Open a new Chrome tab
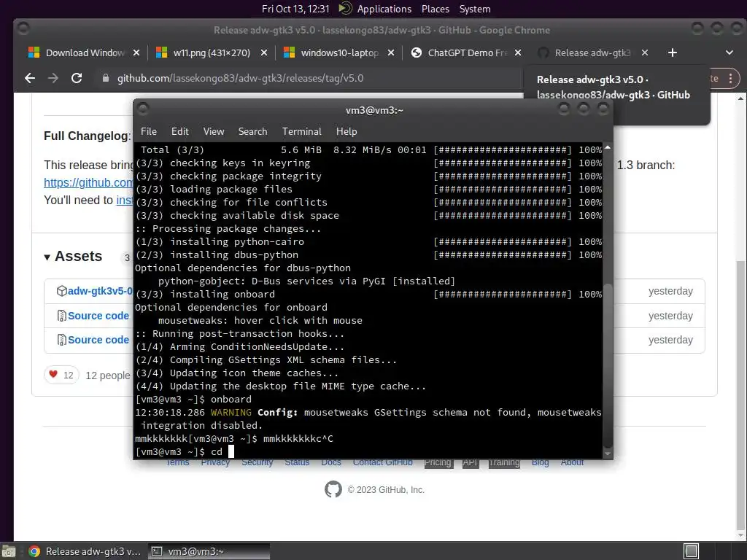 (672, 52)
